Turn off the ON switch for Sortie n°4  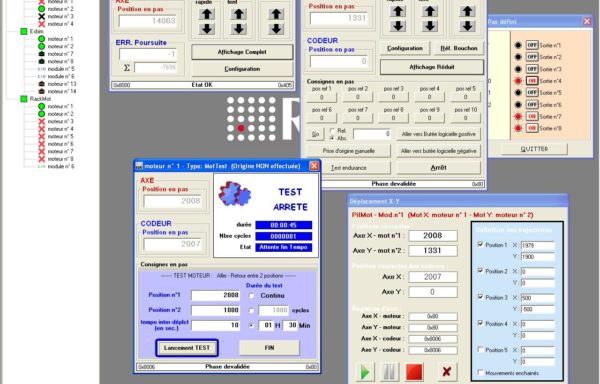point(532,81)
